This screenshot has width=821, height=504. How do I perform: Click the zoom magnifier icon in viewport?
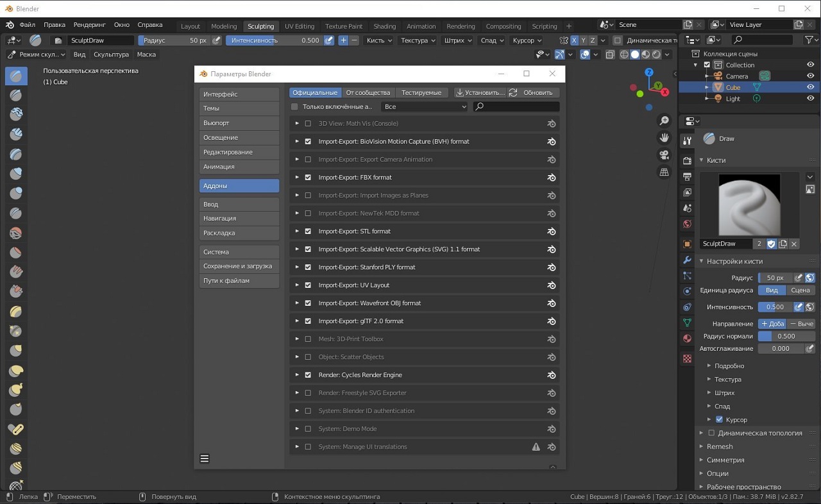click(x=664, y=121)
